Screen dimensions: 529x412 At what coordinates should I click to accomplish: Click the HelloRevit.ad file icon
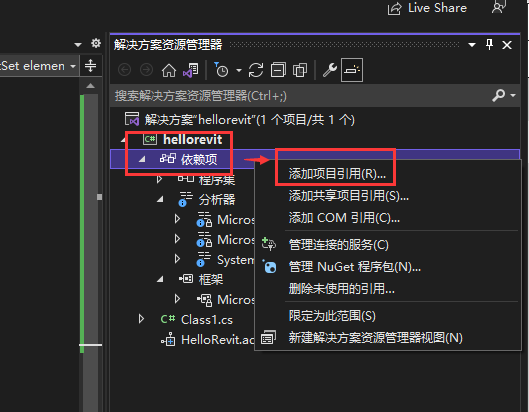point(168,339)
